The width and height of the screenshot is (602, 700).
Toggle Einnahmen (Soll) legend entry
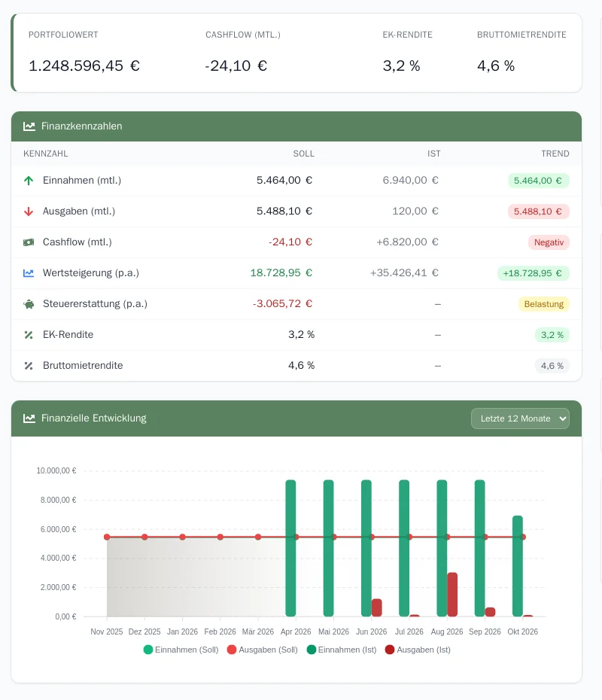pos(181,650)
